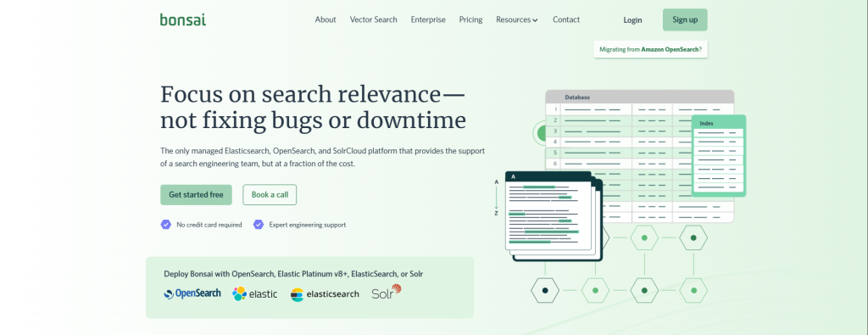The height and width of the screenshot is (335, 868).
Task: Open the Enterprise menu item
Action: point(428,20)
